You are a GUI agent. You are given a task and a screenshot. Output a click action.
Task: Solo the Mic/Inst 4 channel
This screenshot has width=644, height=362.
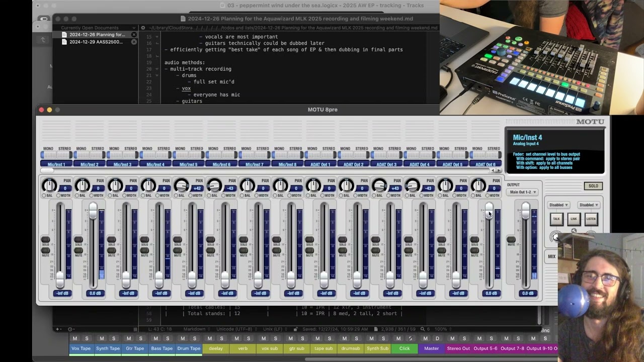144,239
